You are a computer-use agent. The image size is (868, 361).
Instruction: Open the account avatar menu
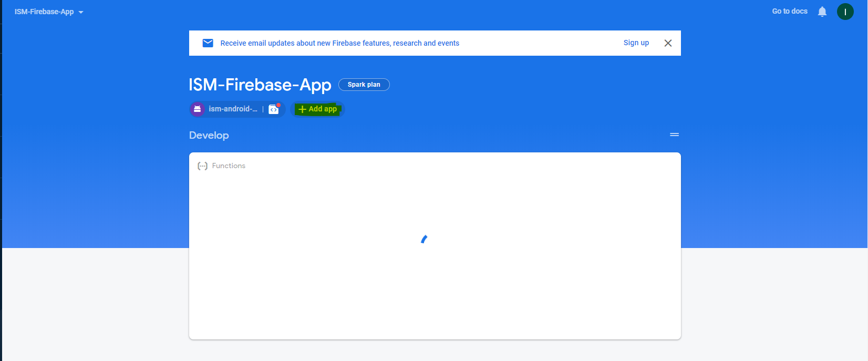[x=845, y=12]
